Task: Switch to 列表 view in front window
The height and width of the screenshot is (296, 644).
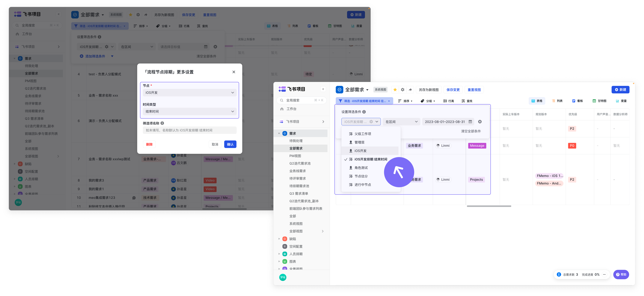Action: tap(557, 101)
